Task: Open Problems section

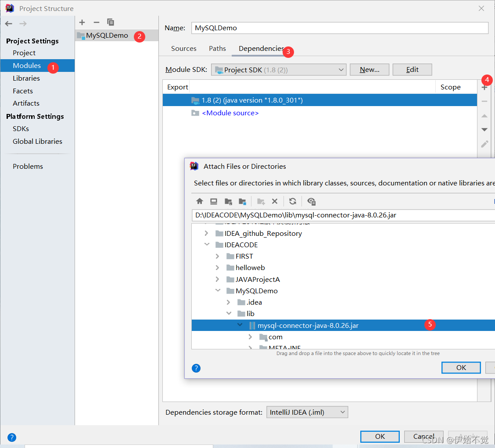Action: coord(28,167)
